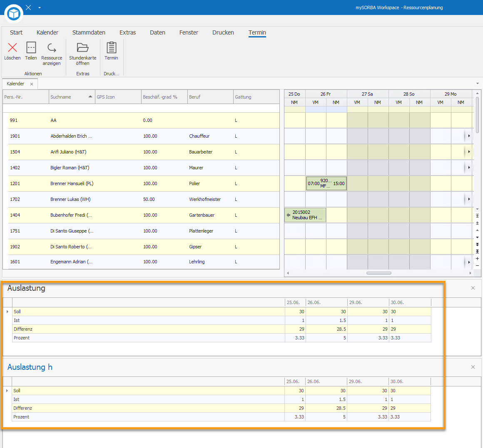
Task: Click the Teilen split icon
Action: point(31,48)
